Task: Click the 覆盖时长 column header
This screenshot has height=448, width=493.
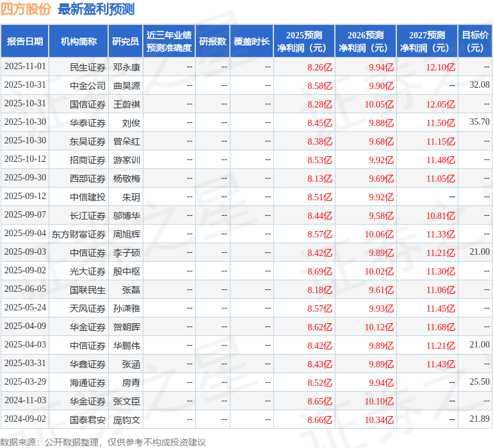Action: (x=252, y=42)
